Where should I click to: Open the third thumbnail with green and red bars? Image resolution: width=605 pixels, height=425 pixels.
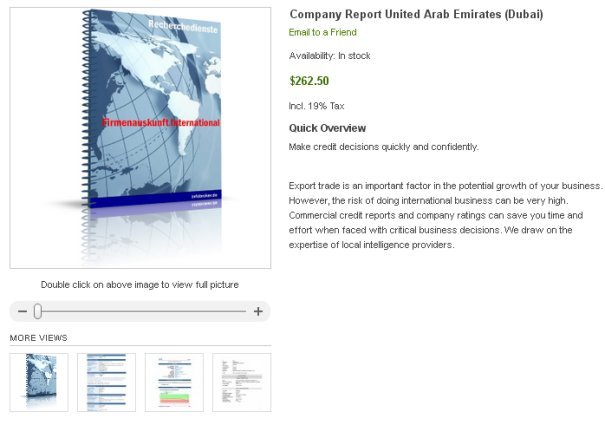[x=174, y=381]
